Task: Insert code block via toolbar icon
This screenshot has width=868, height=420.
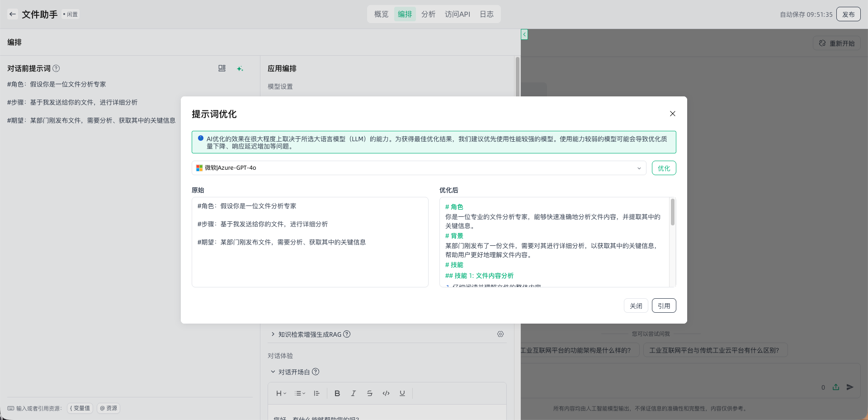Action: tap(386, 393)
